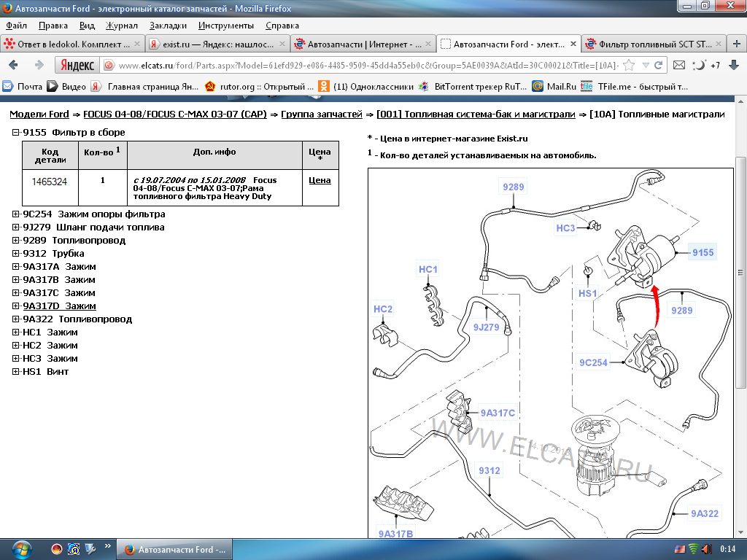Click the Яндекс search engine logo button
This screenshot has width=747, height=560.
(x=77, y=65)
